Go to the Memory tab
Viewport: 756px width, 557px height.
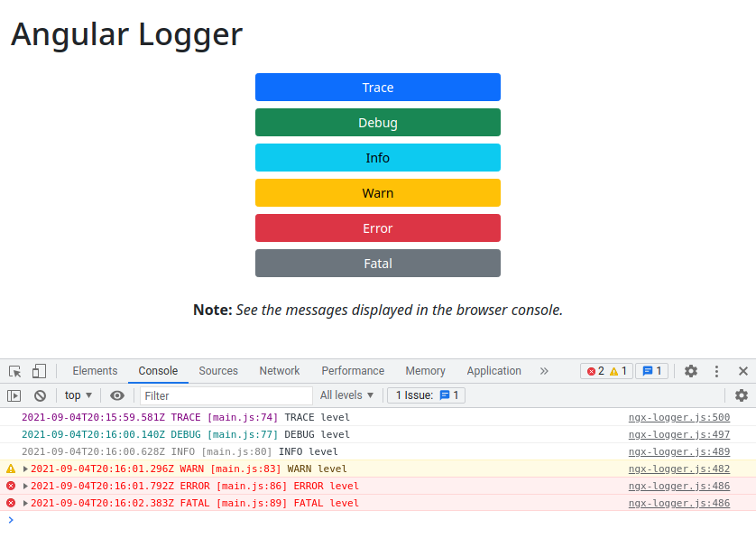pos(425,371)
